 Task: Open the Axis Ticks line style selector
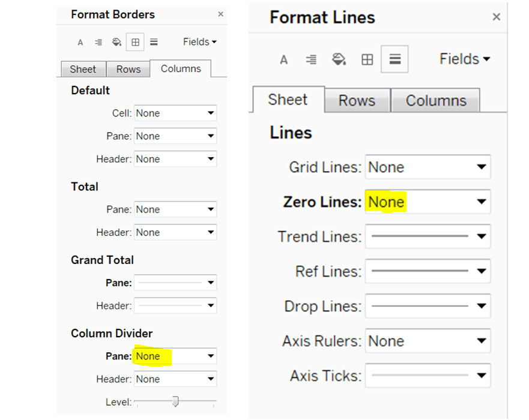tap(428, 376)
